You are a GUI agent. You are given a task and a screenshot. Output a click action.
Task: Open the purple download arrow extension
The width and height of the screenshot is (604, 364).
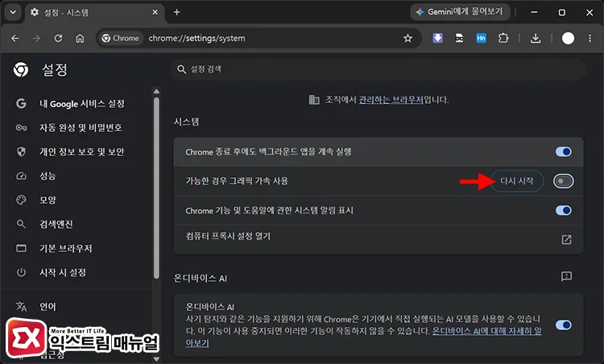pyautogui.click(x=437, y=38)
